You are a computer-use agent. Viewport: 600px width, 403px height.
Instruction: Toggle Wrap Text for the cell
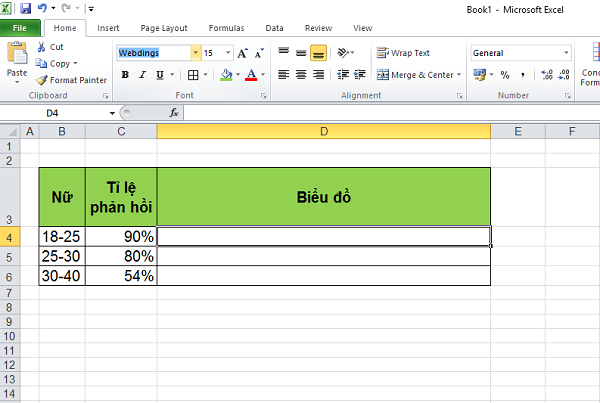[x=403, y=53]
